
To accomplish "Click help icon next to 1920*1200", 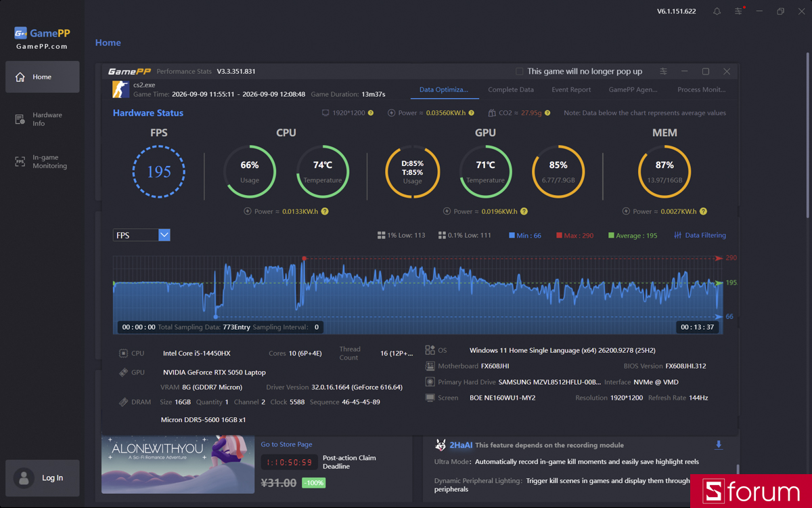I will click(371, 113).
